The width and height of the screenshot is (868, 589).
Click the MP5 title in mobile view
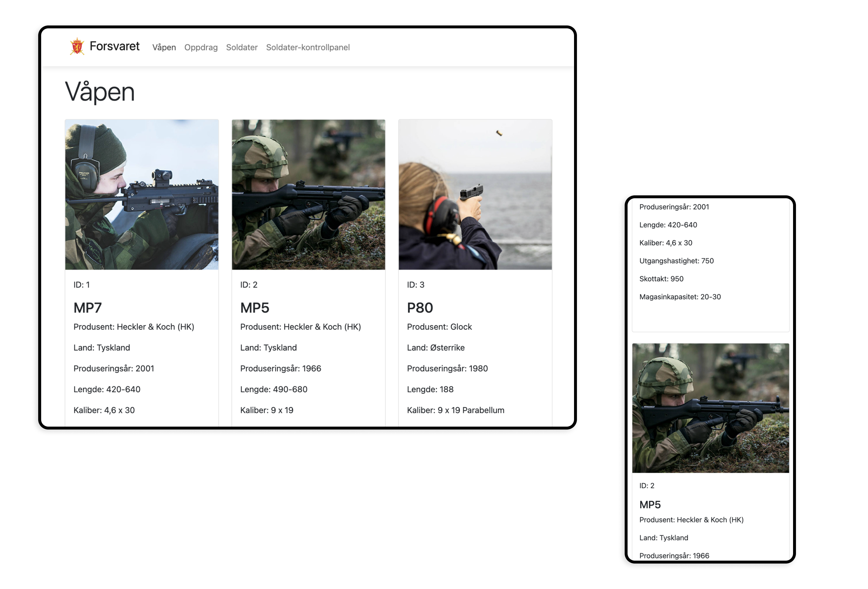click(x=650, y=505)
